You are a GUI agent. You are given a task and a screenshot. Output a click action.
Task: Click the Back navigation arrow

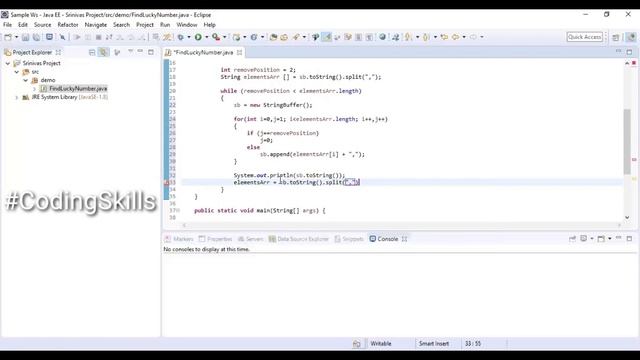(456, 37)
